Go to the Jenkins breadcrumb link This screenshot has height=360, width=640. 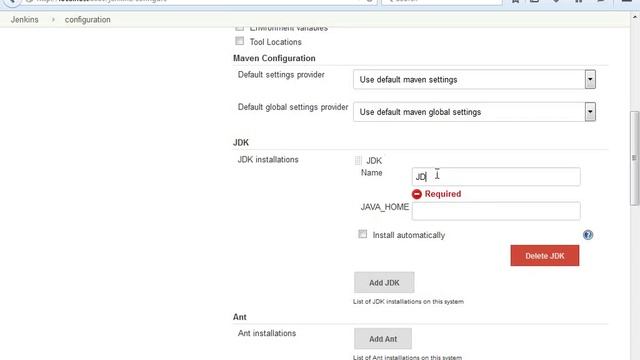pos(24,20)
